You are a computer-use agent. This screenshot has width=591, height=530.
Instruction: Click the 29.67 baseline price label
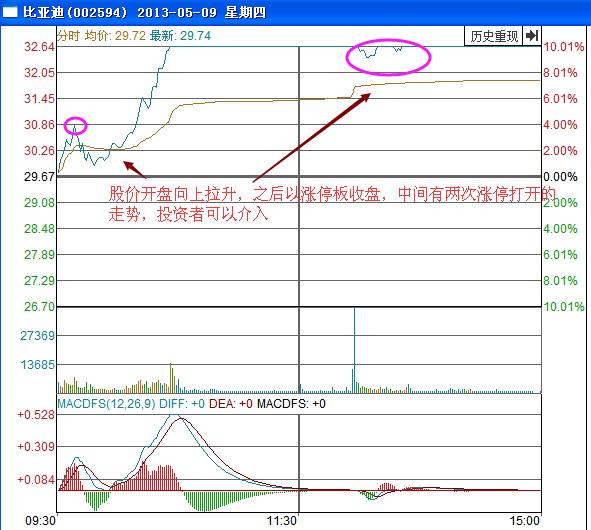click(39, 176)
